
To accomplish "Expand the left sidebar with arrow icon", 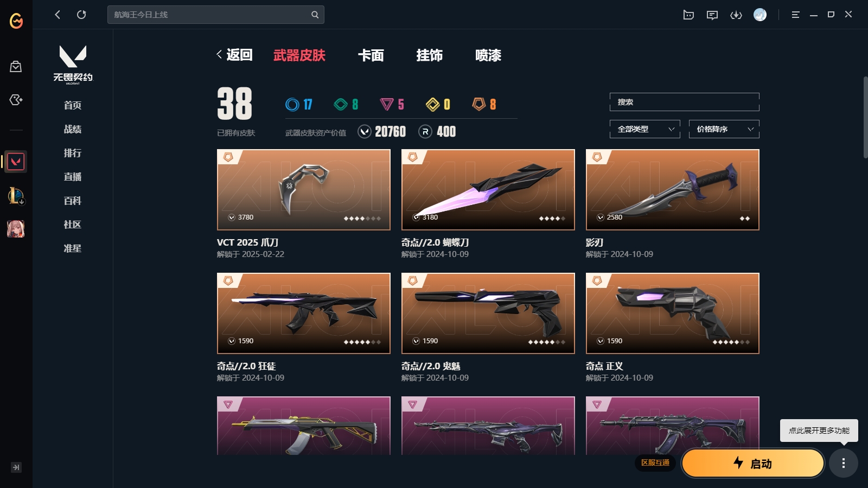I will (x=16, y=467).
